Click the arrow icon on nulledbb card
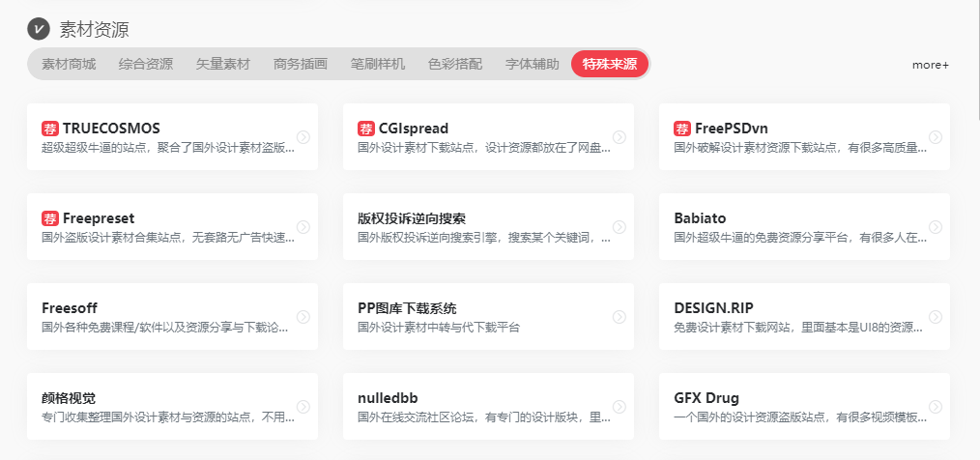The image size is (980, 460). [x=620, y=407]
